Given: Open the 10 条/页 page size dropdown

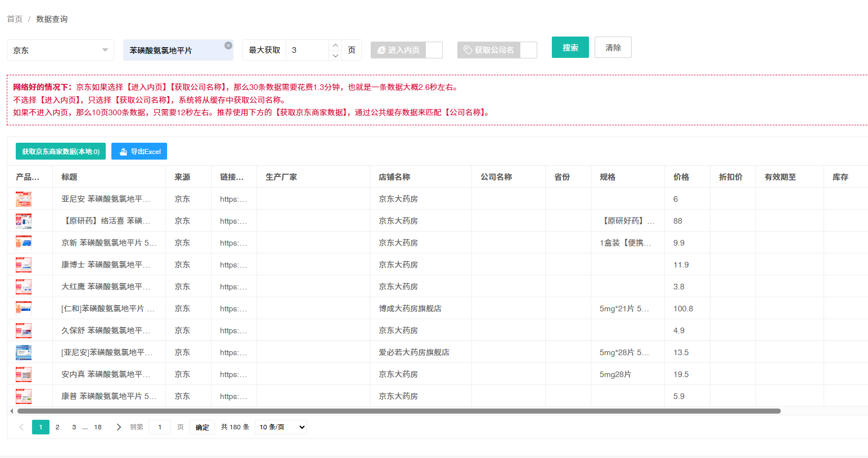Looking at the screenshot, I should 281,427.
